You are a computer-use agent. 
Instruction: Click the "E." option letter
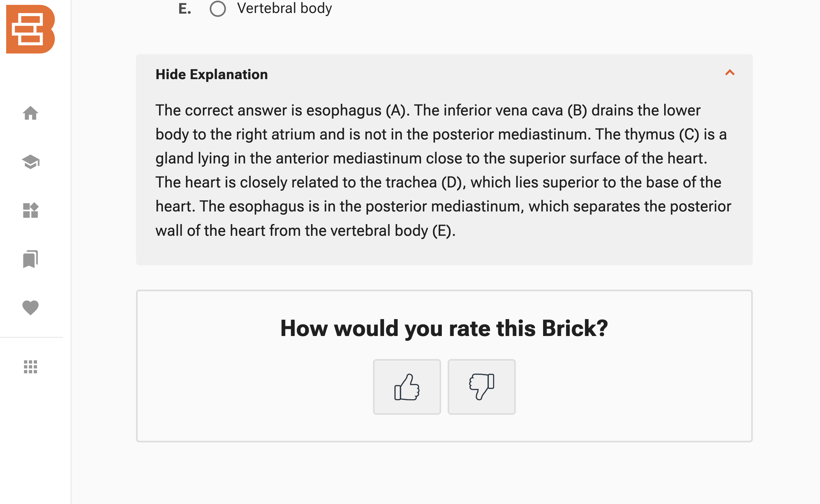(x=185, y=9)
